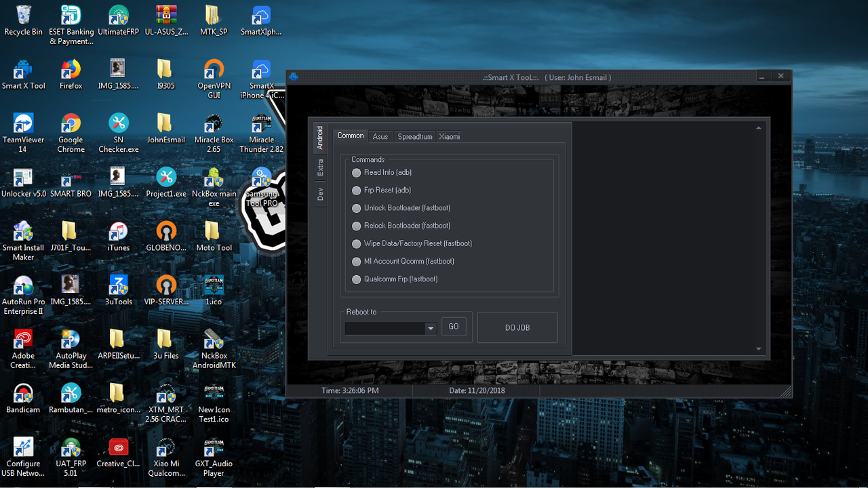The image size is (868, 488).
Task: Launch Firefox from the desktop
Action: 71,75
